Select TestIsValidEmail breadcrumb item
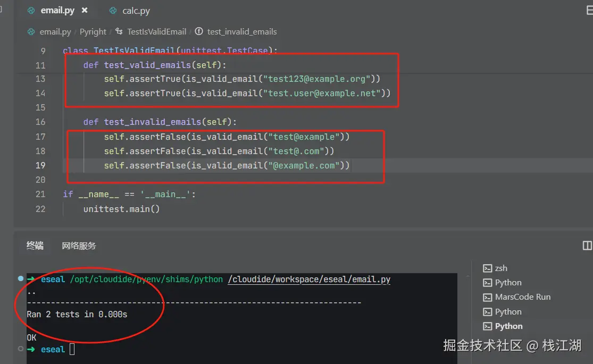Viewport: 593px width, 364px height. [x=156, y=32]
